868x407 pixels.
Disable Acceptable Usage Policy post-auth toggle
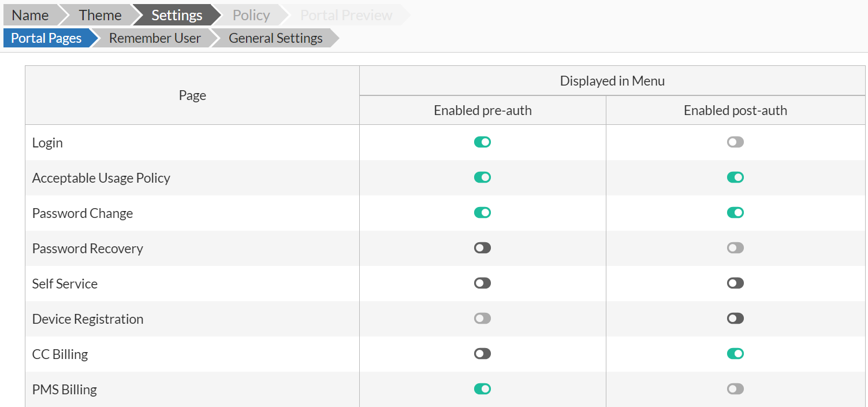(x=735, y=177)
